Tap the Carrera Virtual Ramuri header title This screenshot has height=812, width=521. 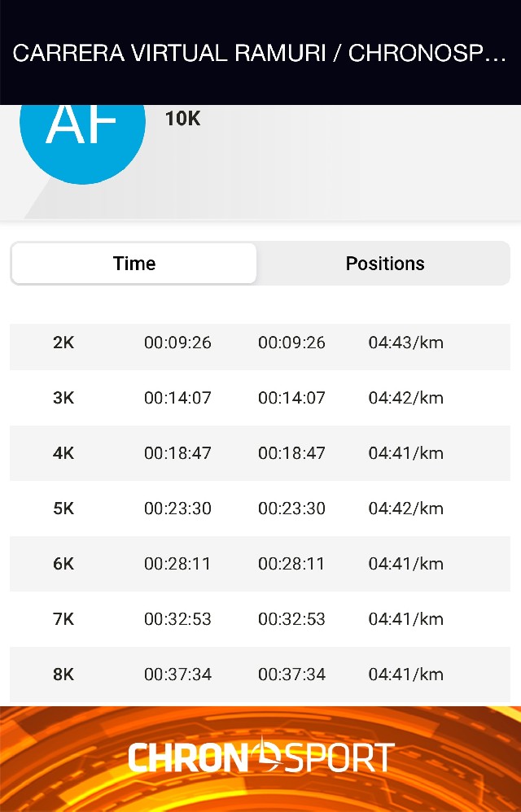(x=260, y=54)
